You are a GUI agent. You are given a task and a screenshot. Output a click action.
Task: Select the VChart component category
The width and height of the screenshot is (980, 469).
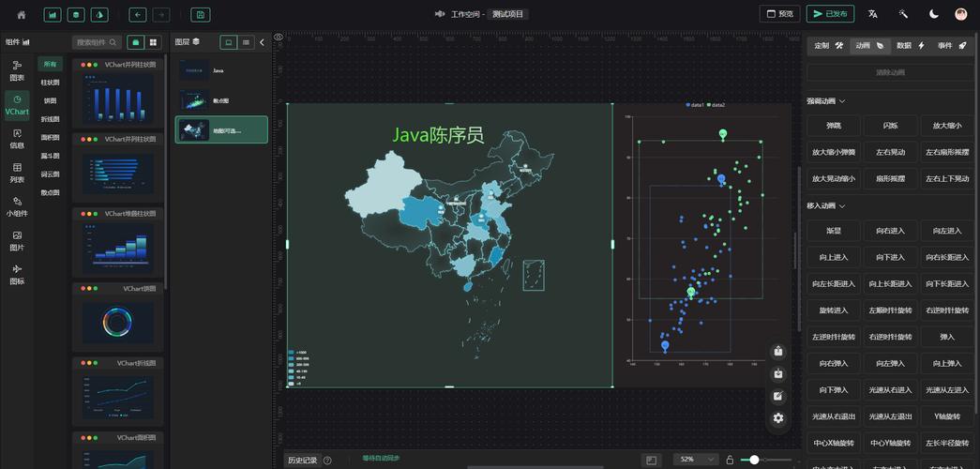coord(17,105)
